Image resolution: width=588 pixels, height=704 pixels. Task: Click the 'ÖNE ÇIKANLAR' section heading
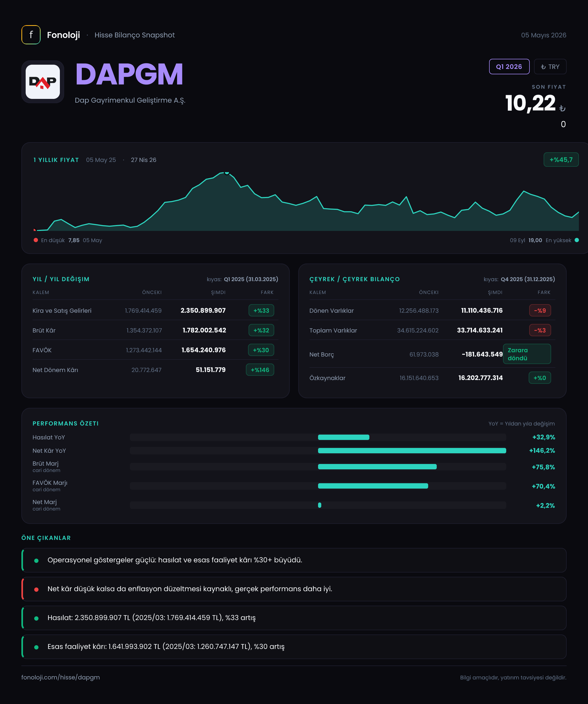(46, 538)
